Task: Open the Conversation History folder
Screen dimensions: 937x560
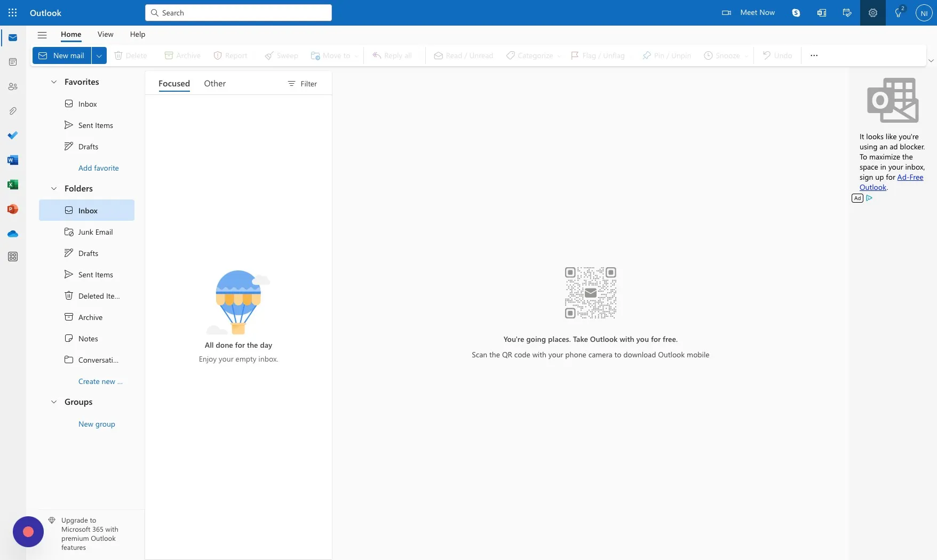Action: coord(86,360)
